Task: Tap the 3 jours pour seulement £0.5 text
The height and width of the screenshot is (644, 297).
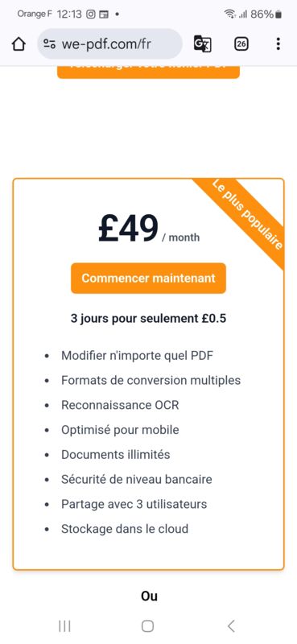Action: (x=148, y=319)
